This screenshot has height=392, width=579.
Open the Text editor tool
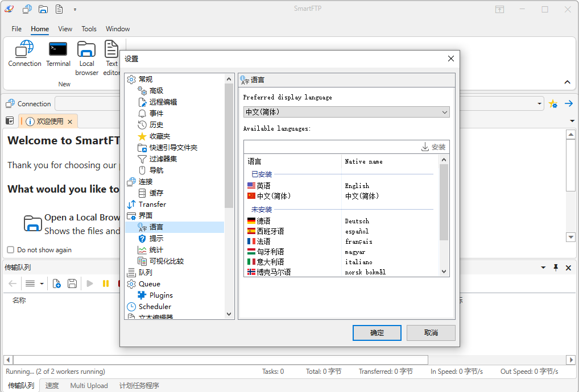coord(111,59)
